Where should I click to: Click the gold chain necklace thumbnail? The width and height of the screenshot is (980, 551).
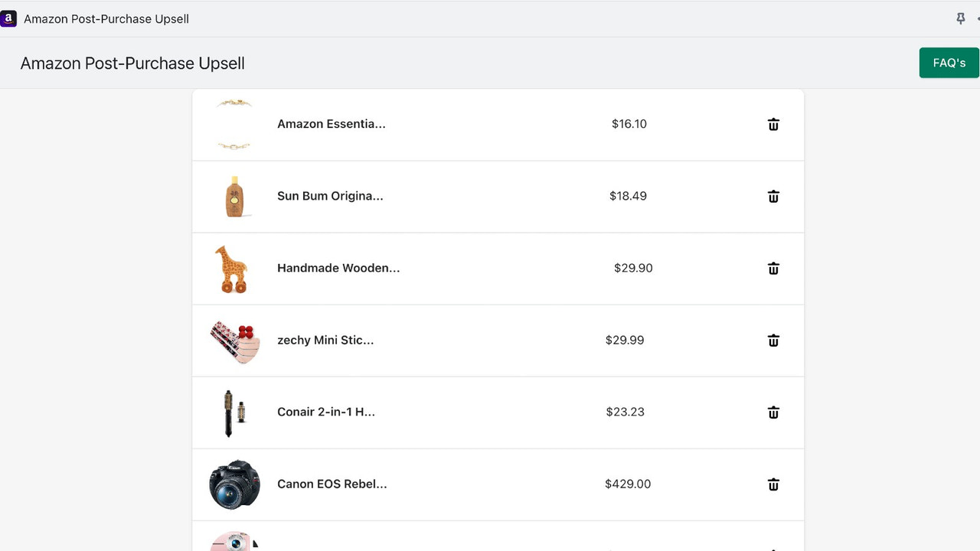tap(234, 124)
